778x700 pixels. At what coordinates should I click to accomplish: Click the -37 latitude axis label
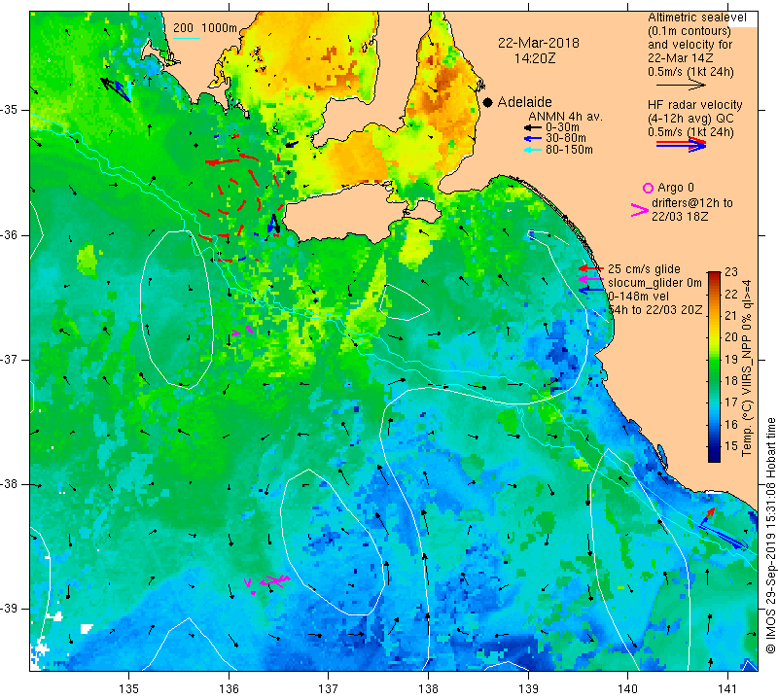10,359
